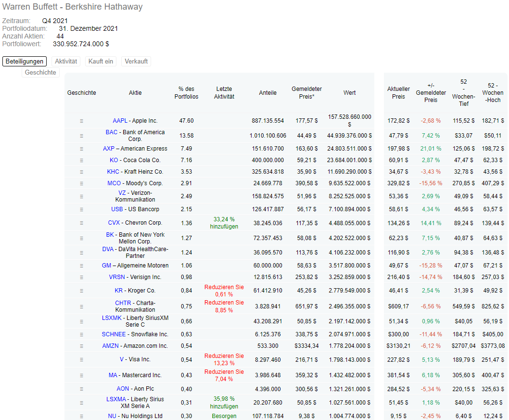The image size is (509, 420).
Task: Switch to the Aktivität tab
Action: [66, 61]
